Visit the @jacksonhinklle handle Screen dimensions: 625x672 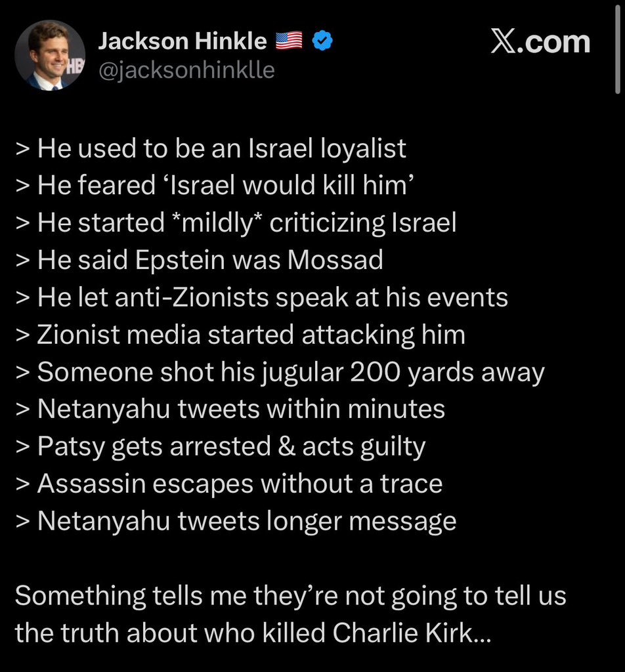coord(186,70)
